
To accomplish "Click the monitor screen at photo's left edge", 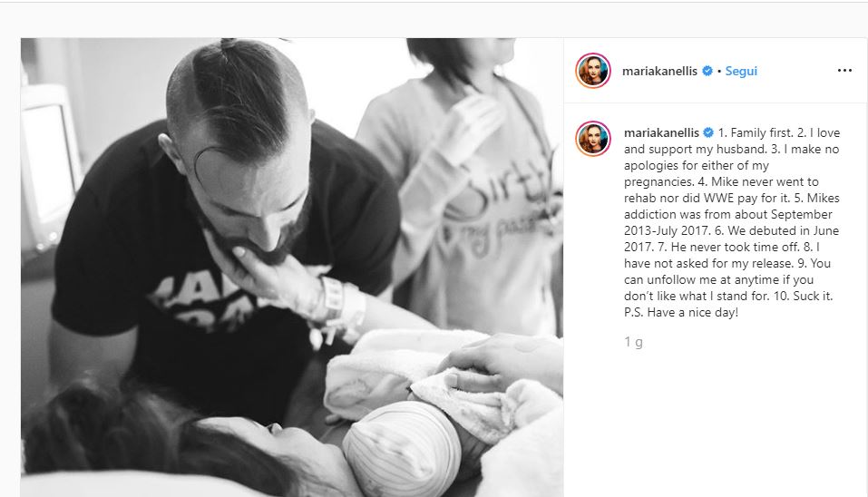I will click(x=47, y=166).
